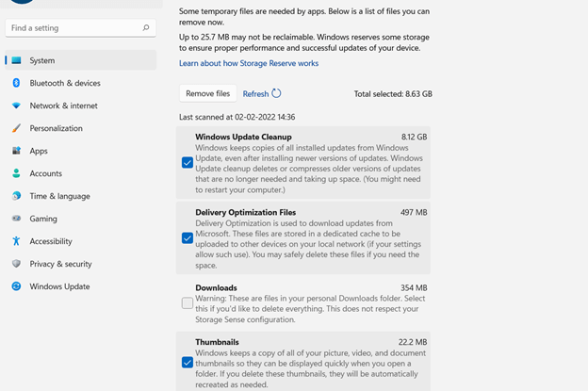Uncheck the Windows Update Cleanup checkbox
Image resolution: width=588 pixels, height=391 pixels.
point(188,162)
